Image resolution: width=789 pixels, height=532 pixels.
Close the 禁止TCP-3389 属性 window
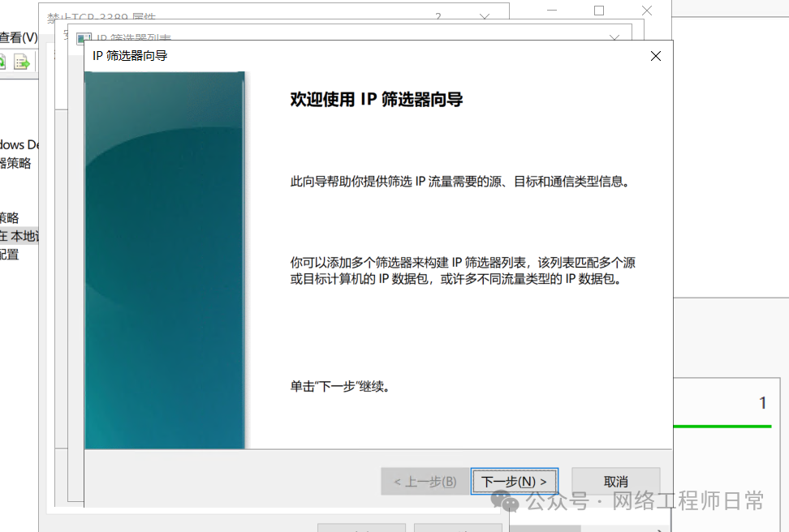tap(485, 16)
